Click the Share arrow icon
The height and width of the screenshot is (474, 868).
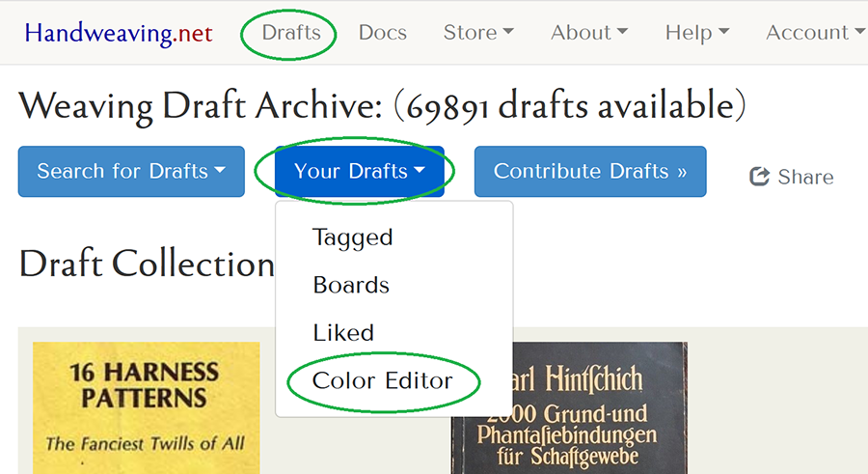click(x=759, y=177)
